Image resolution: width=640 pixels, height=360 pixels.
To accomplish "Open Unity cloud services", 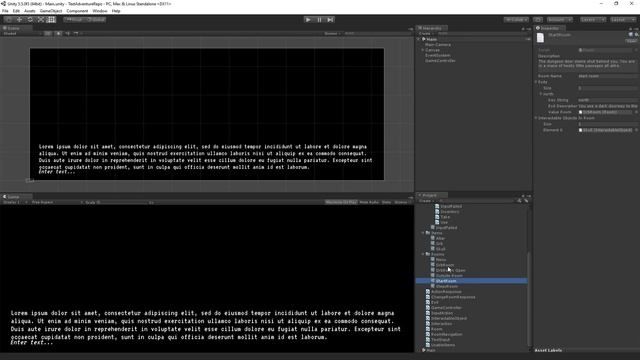I will coord(538,20).
